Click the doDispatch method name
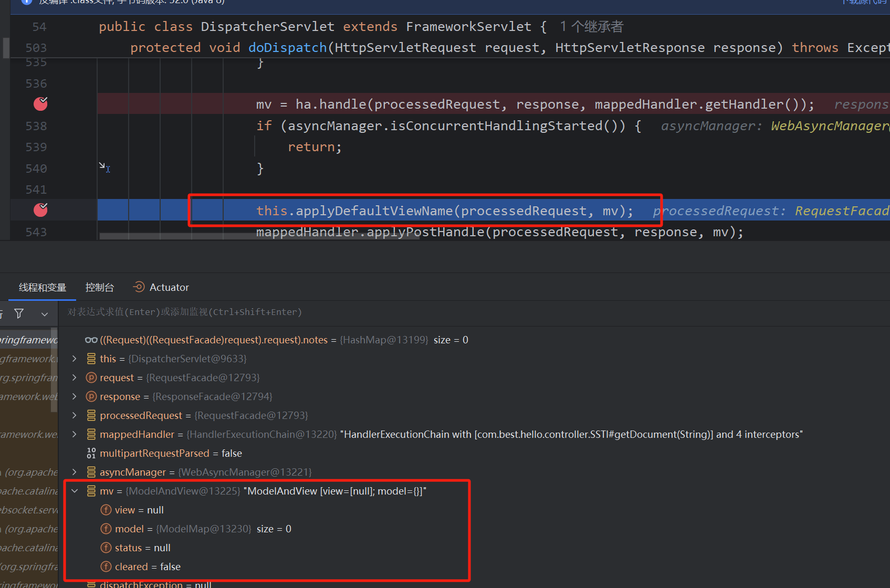890x588 pixels. 288,48
